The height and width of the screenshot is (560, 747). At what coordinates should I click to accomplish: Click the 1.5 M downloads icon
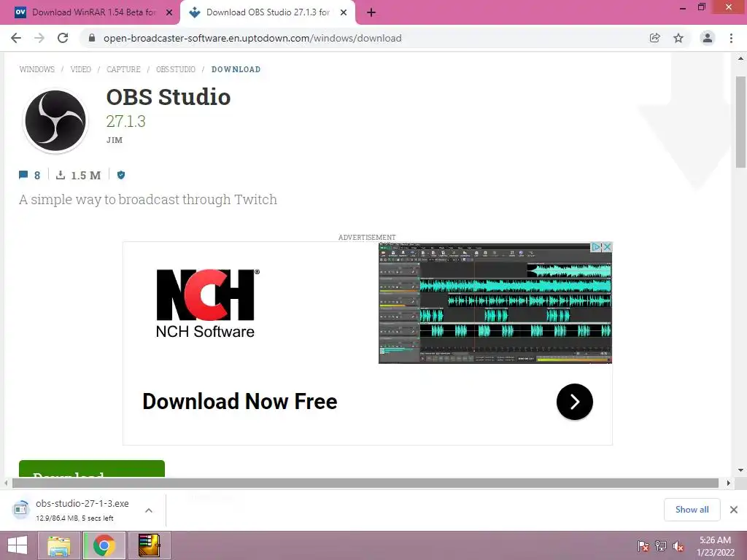78,175
